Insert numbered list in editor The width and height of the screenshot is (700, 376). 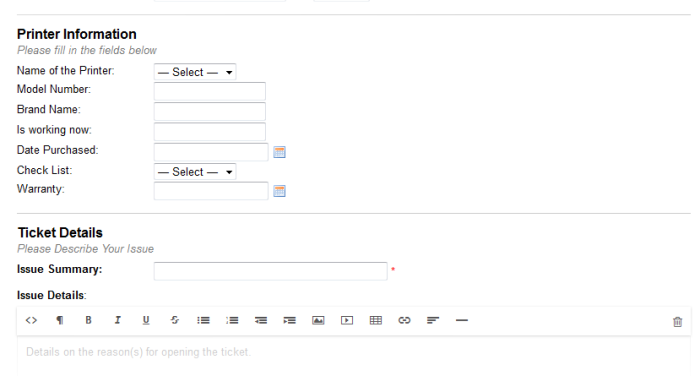point(232,320)
